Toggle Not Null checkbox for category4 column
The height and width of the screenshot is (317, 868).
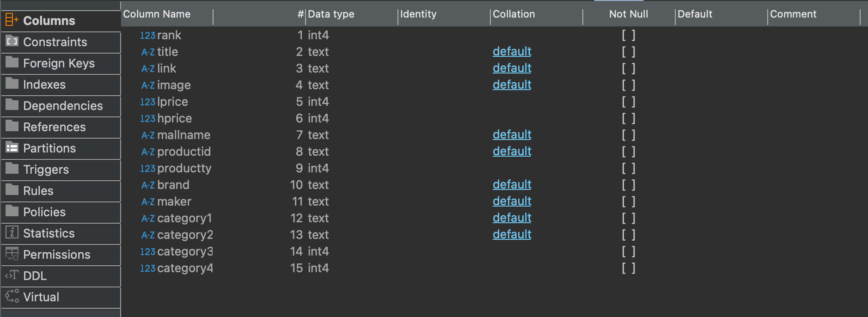click(629, 268)
